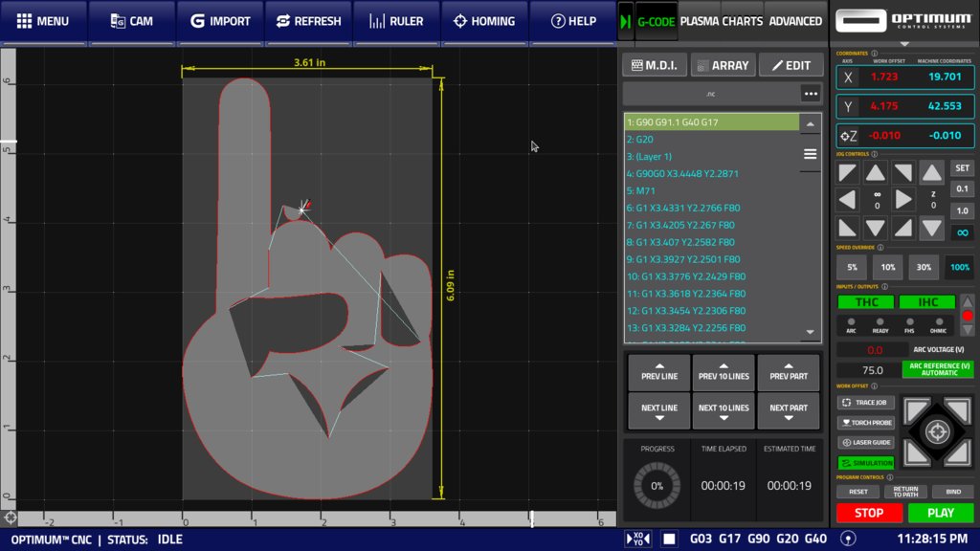Click PREV PART button

pos(789,372)
